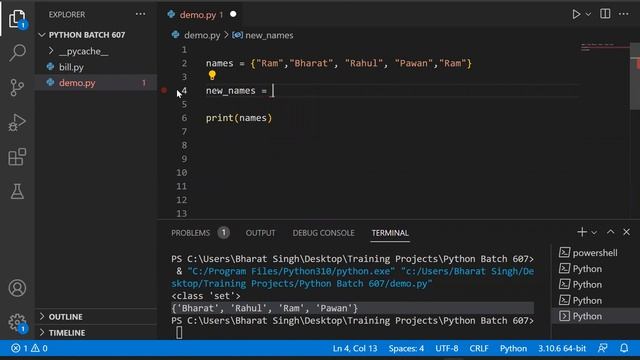The height and width of the screenshot is (360, 640).
Task: Click the python.exe path link in terminal
Action: click(291, 271)
